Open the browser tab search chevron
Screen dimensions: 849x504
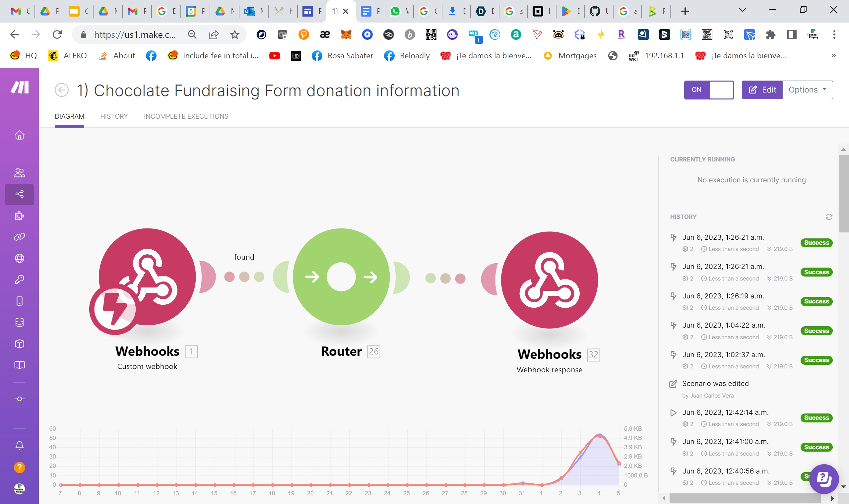742,11
